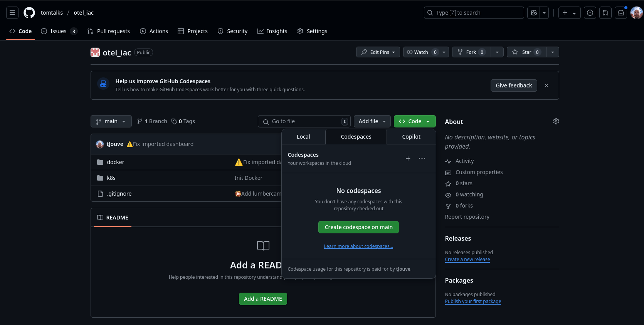Click the tomtalks owner breadcrumb
644x325 pixels.
52,13
